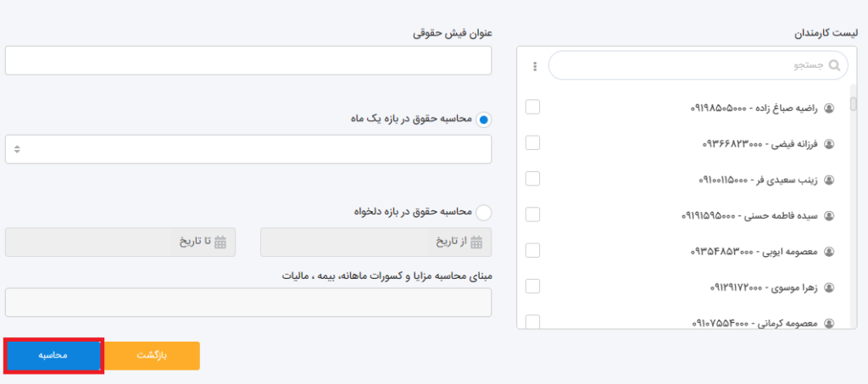The height and width of the screenshot is (384, 868).
Task: Select محاسبه حقوق در بازه یک ماه radio
Action: pos(483,120)
